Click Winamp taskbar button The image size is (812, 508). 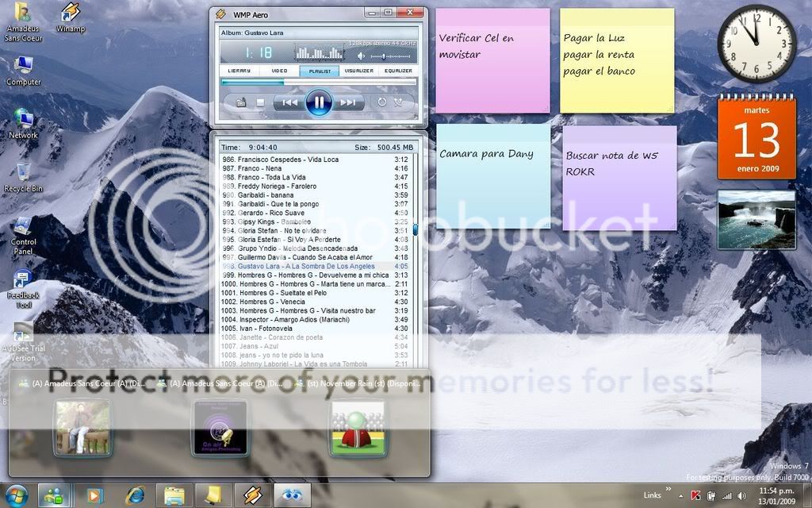coord(251,496)
